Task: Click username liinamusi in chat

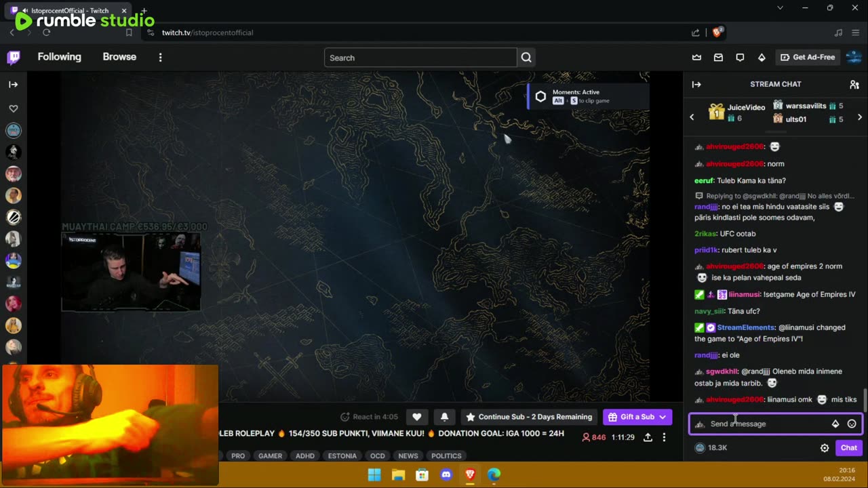Action: (x=744, y=294)
